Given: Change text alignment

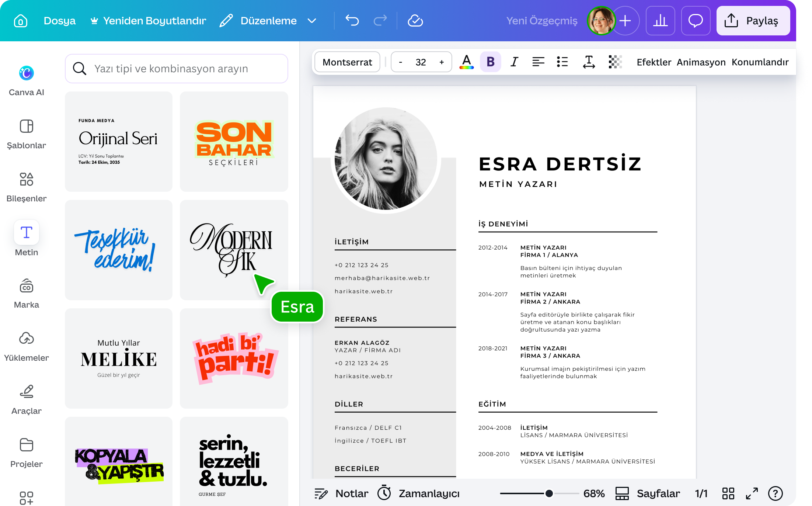Looking at the screenshot, I should pyautogui.click(x=539, y=62).
